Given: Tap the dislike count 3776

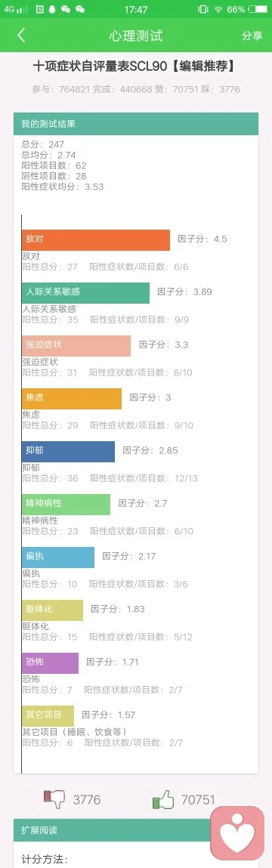Looking at the screenshot, I should coord(86,799).
